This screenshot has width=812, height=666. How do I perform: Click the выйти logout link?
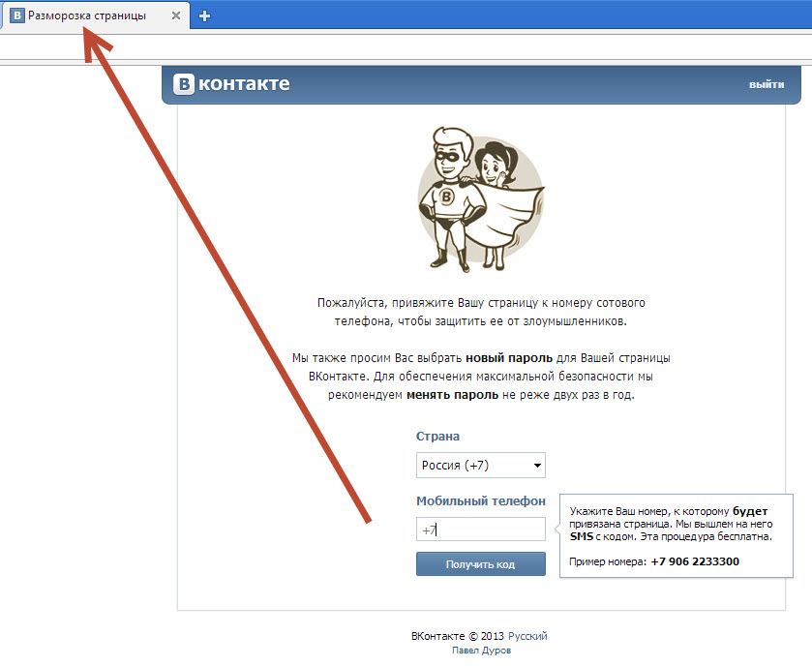(x=767, y=84)
